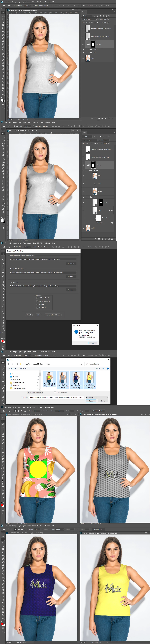Select Type tool beside Batch MockUp Templates dialog

[x=3, y=323]
